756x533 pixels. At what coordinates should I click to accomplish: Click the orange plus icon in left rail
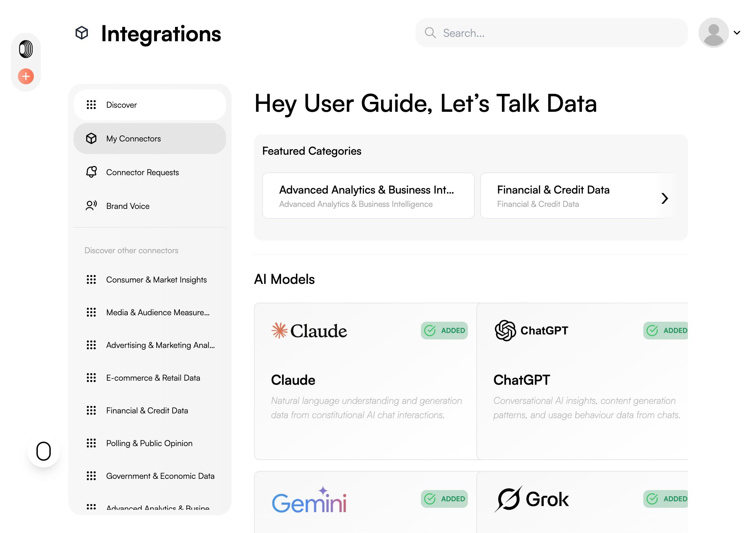pos(26,76)
